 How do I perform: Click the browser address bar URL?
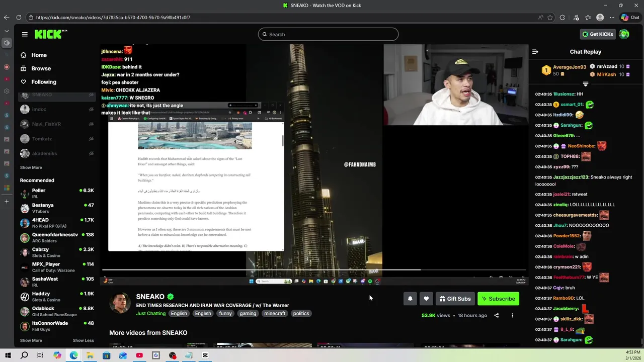tap(113, 17)
